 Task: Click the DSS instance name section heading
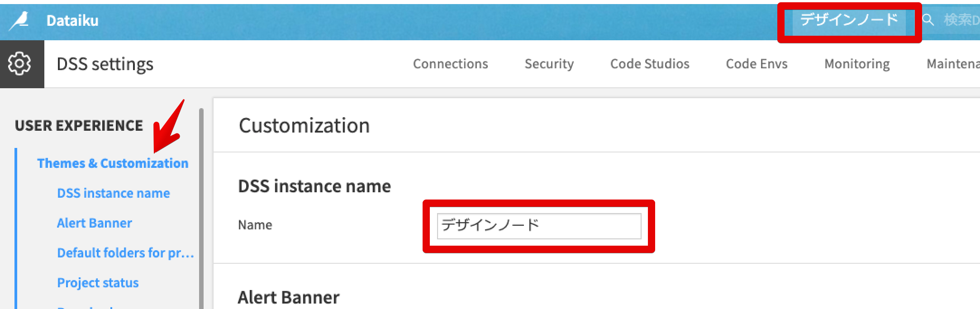pyautogui.click(x=314, y=186)
